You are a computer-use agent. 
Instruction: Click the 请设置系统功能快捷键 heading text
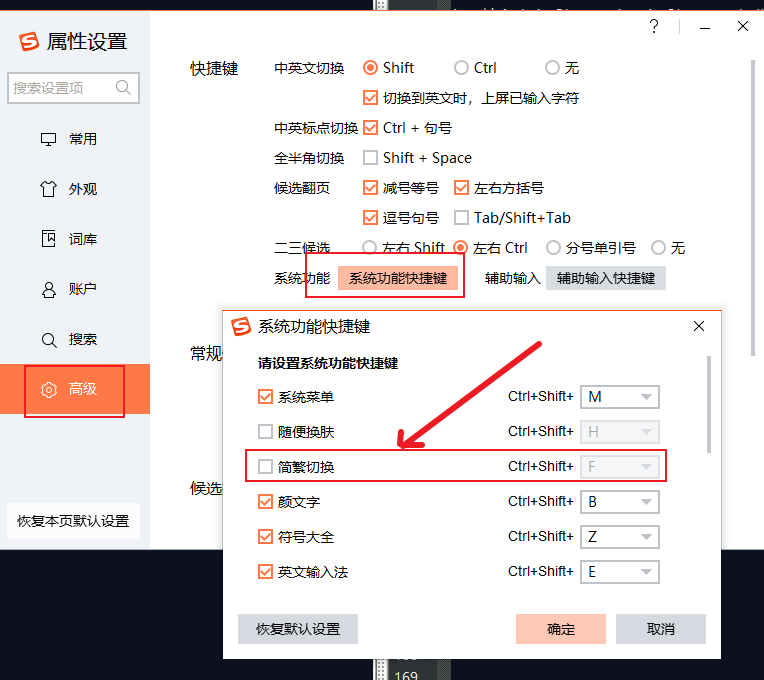328,363
